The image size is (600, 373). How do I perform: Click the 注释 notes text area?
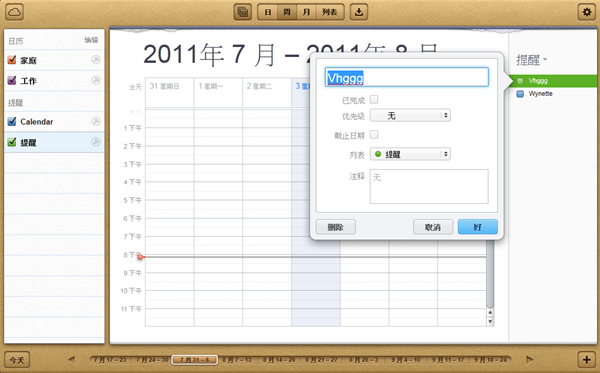[x=429, y=187]
